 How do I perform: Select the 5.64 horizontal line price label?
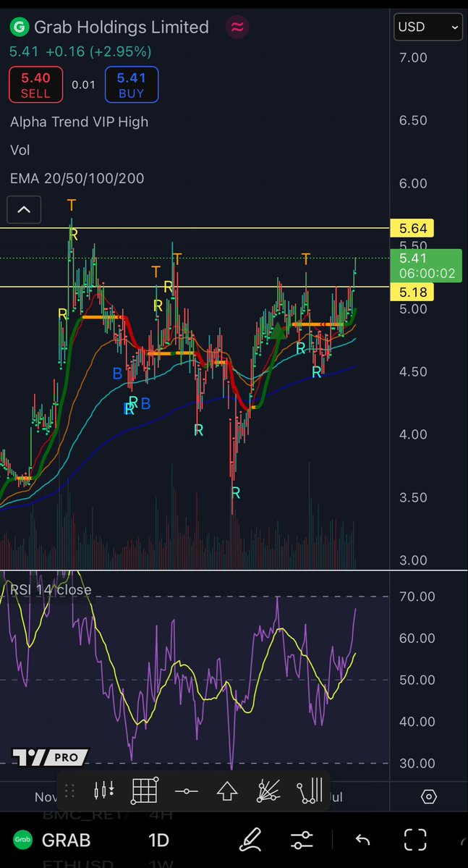tap(412, 228)
